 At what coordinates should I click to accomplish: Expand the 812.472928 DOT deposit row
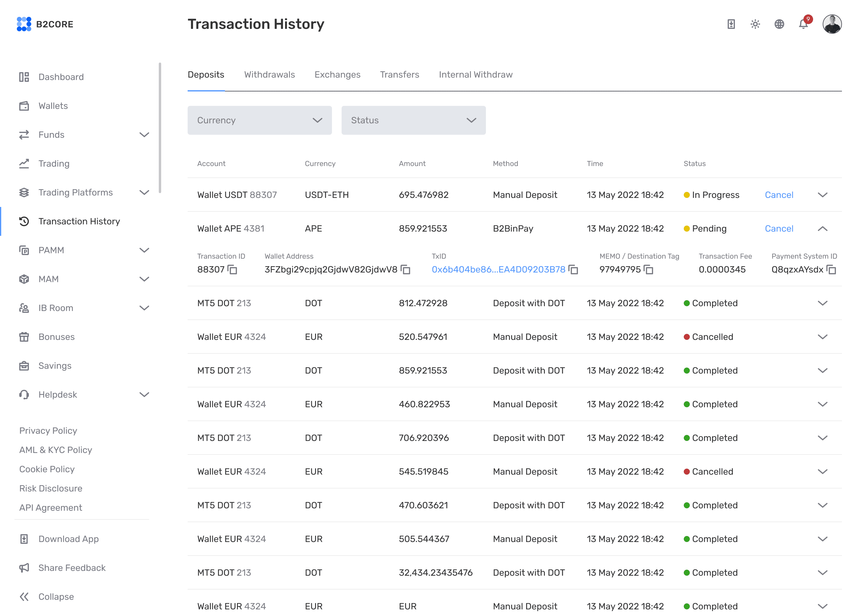(822, 303)
